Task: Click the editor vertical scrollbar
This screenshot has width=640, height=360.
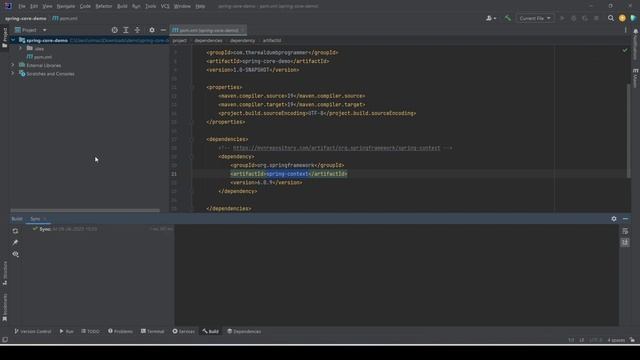Action: click(x=628, y=131)
